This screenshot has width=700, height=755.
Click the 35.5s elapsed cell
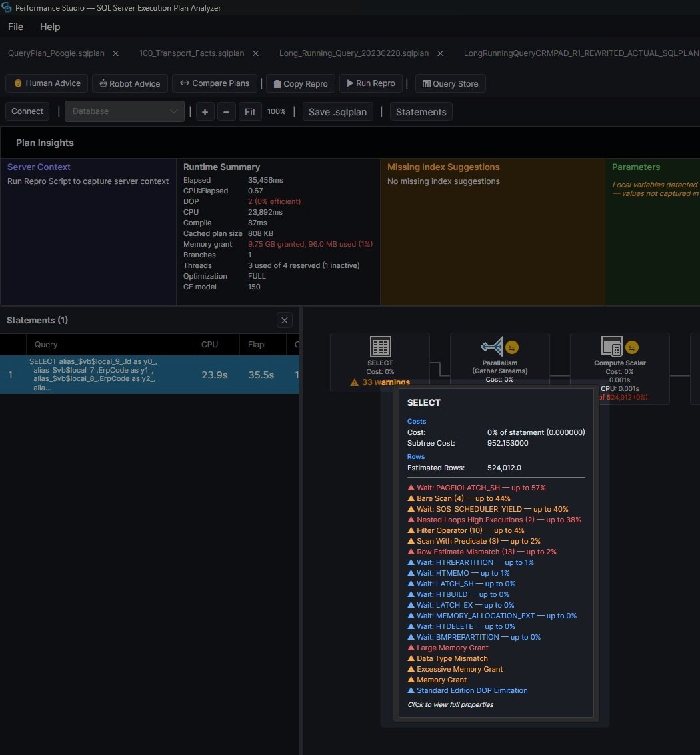point(261,375)
